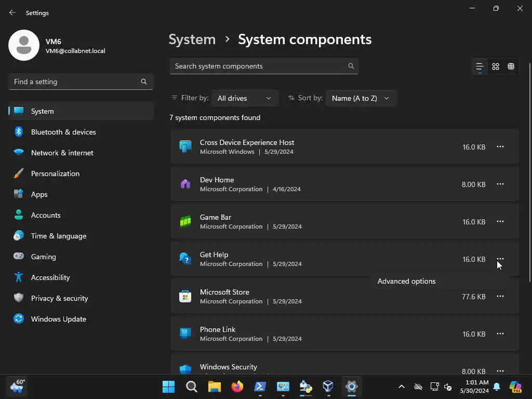This screenshot has width=532, height=399.
Task: Click System breadcrumb link
Action: (192, 39)
